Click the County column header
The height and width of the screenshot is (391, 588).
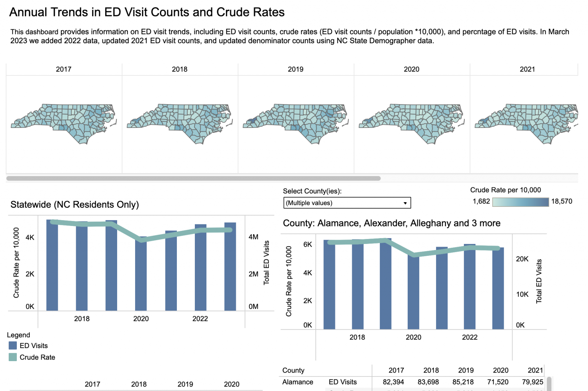(x=293, y=370)
